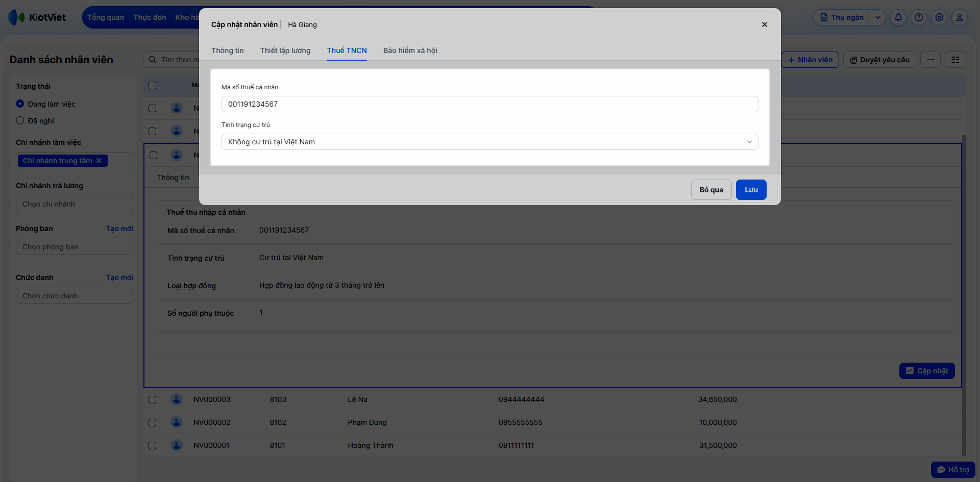Click the employee list vertical scrollbar
The width and height of the screenshot is (980, 482).
(x=964, y=295)
